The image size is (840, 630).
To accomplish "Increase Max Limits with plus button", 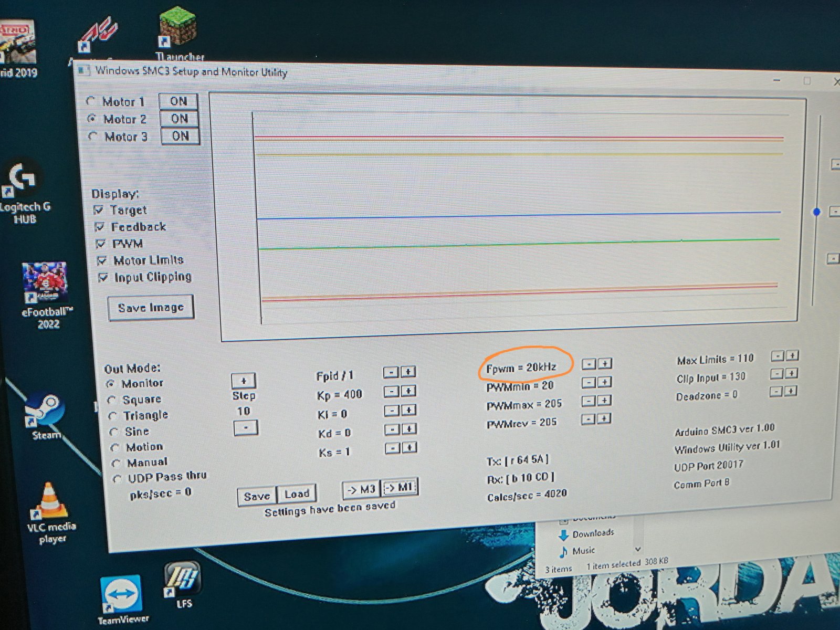I will pyautogui.click(x=792, y=355).
